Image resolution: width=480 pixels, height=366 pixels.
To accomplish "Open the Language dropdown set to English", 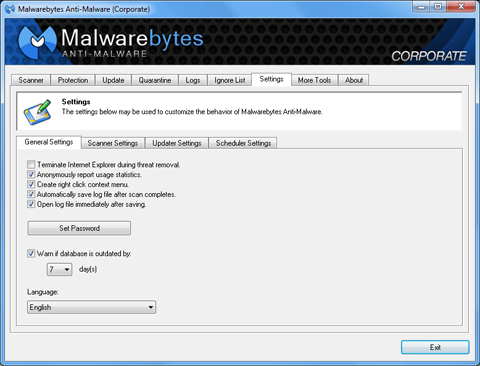I will click(x=91, y=307).
